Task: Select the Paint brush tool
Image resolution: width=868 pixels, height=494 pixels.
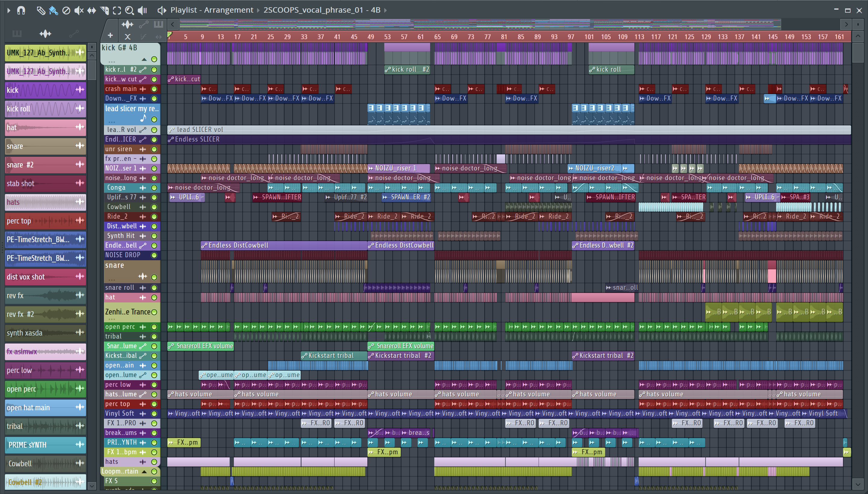Action: click(x=53, y=11)
